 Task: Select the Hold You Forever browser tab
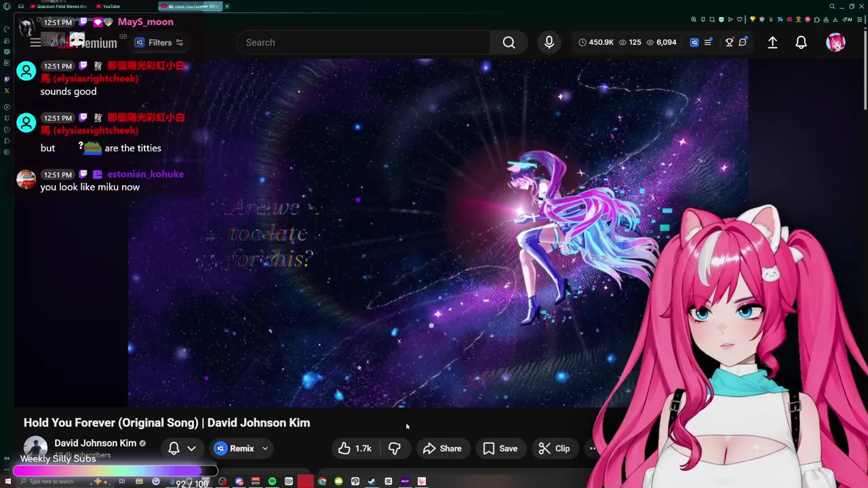tap(192, 6)
